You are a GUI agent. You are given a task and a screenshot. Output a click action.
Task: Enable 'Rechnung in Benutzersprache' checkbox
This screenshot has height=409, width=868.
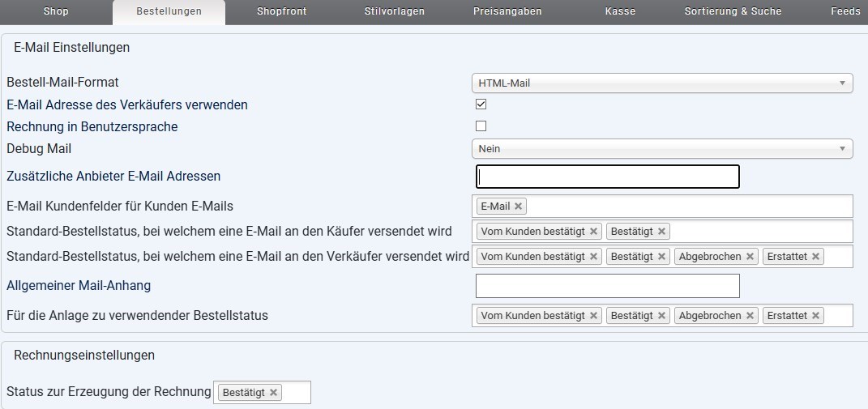coord(481,126)
